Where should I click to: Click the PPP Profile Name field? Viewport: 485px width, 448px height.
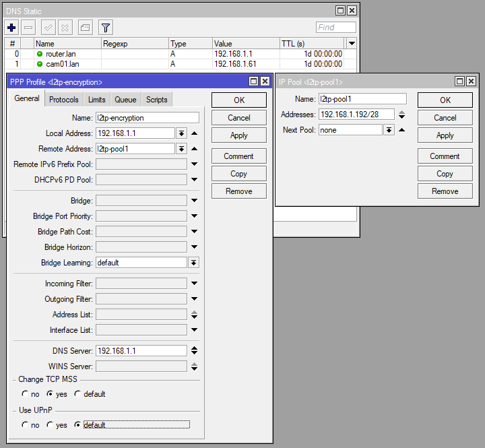[148, 118]
